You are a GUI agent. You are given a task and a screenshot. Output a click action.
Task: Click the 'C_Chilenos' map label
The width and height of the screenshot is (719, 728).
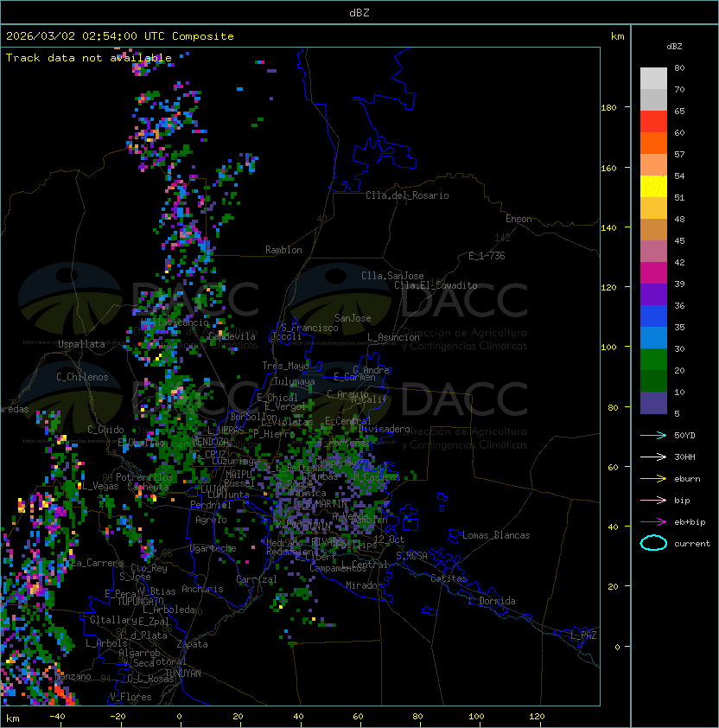coord(82,377)
